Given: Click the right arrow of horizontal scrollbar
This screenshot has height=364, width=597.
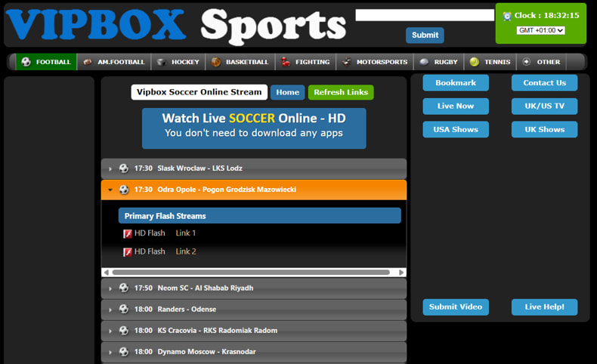Looking at the screenshot, I should click(401, 273).
